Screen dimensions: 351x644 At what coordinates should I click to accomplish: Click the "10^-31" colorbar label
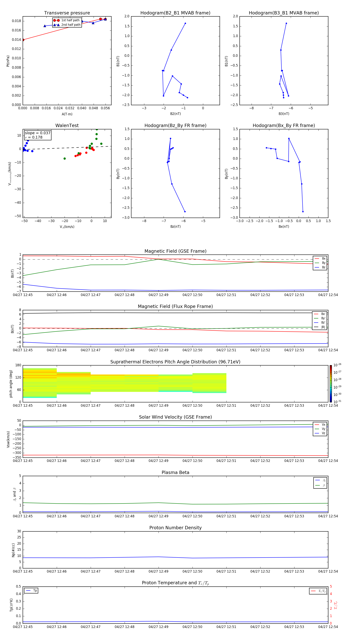pos(337,402)
